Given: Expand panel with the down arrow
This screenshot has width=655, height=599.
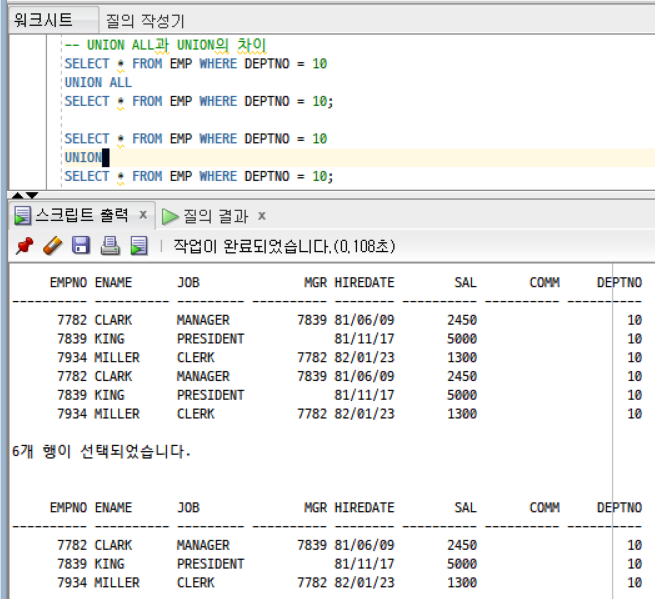Looking at the screenshot, I should 32,195.
